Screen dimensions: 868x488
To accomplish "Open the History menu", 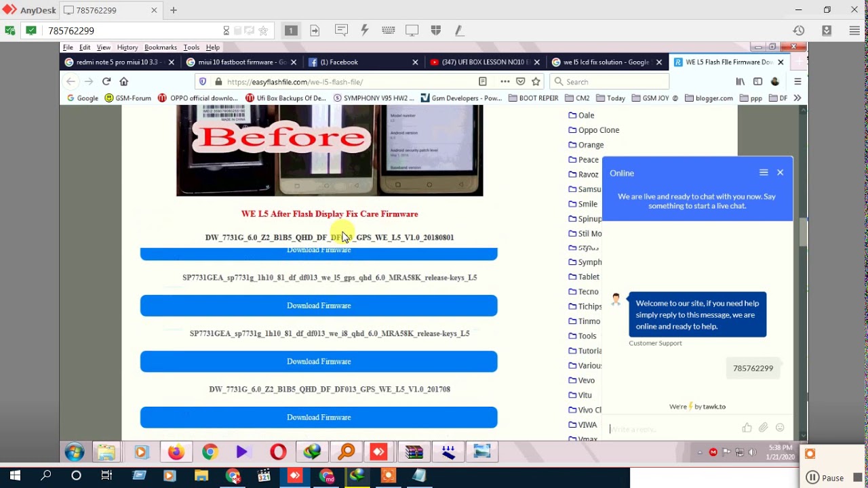I will click(x=127, y=47).
